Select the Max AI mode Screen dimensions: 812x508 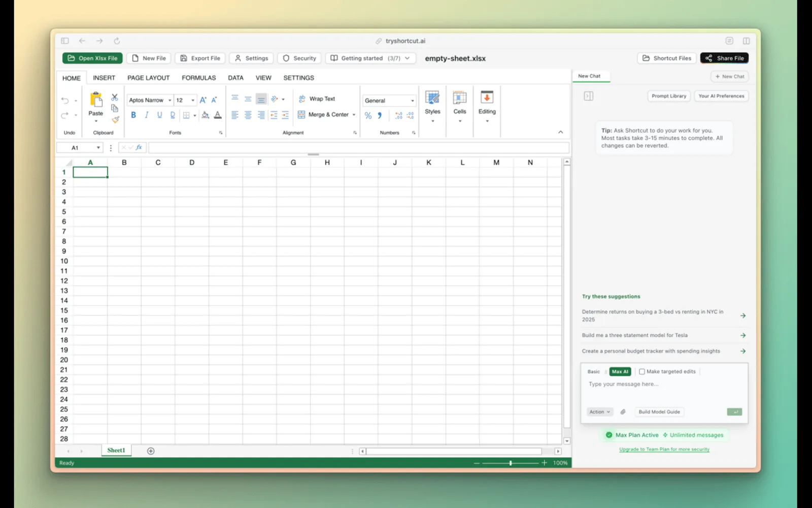(x=620, y=372)
